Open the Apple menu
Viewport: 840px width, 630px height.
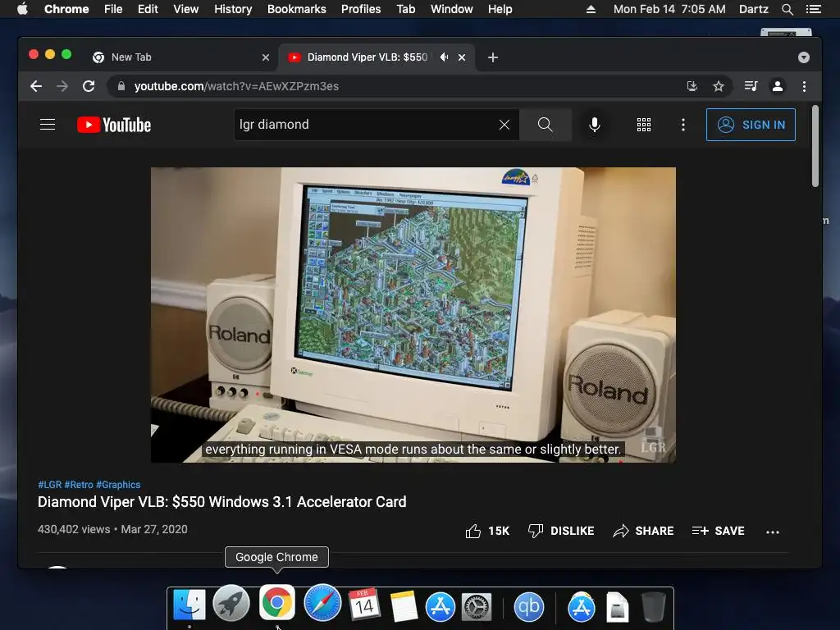(22, 9)
